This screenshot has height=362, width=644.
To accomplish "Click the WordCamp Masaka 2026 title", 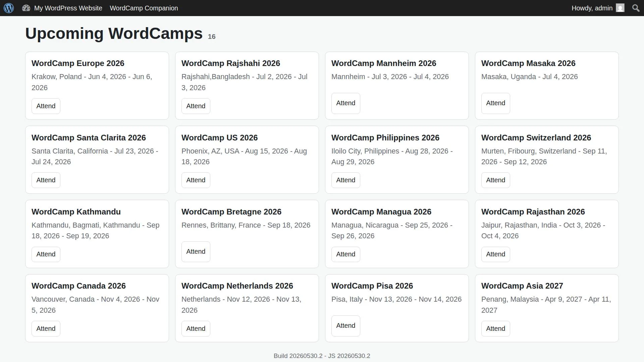I will (x=528, y=63).
